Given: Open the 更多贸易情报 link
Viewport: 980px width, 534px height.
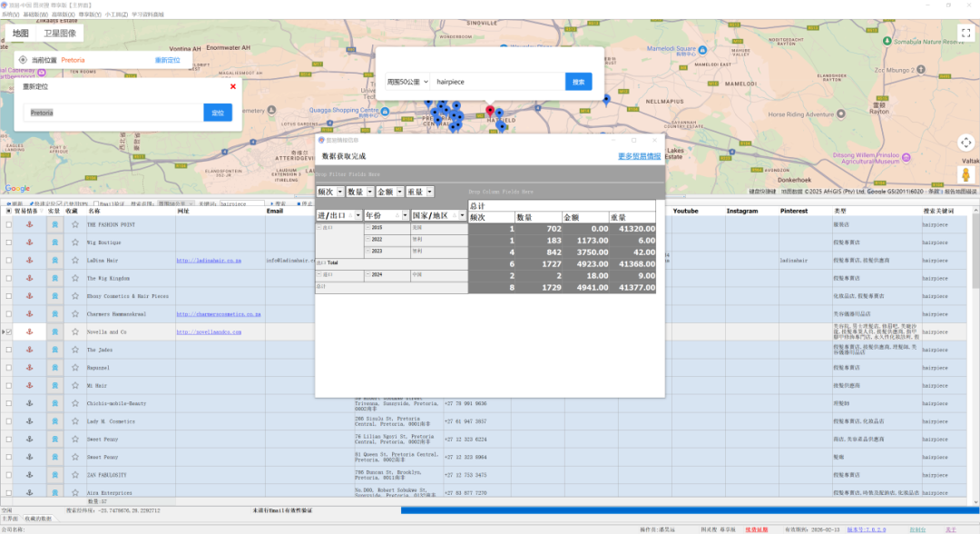Looking at the screenshot, I should click(640, 156).
